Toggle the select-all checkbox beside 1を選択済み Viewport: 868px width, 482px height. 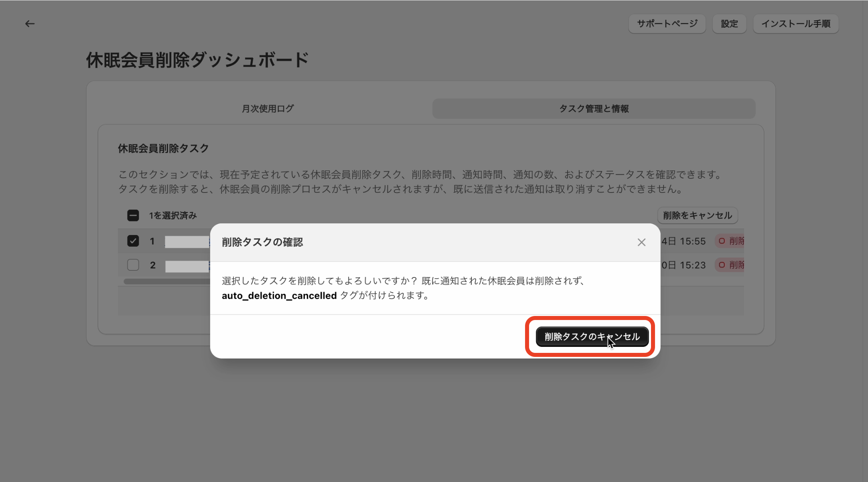133,215
